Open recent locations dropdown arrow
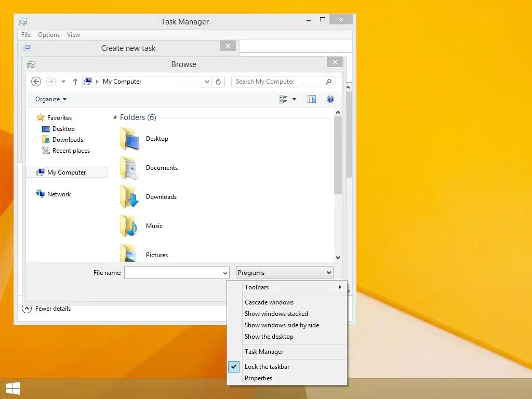Image resolution: width=532 pixels, height=399 pixels. tap(63, 82)
